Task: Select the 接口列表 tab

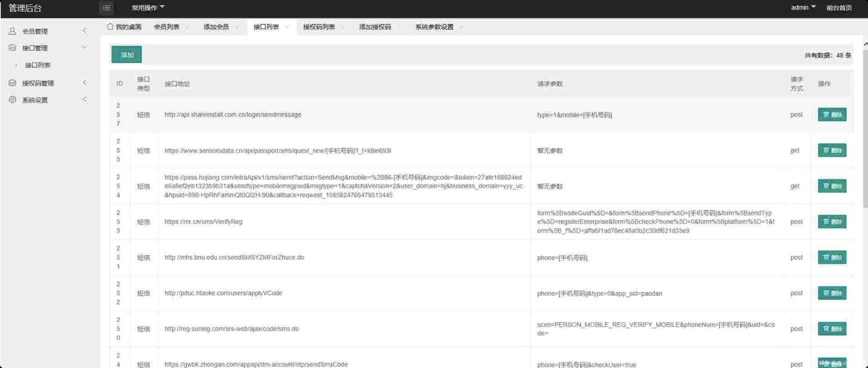Action: (x=266, y=27)
